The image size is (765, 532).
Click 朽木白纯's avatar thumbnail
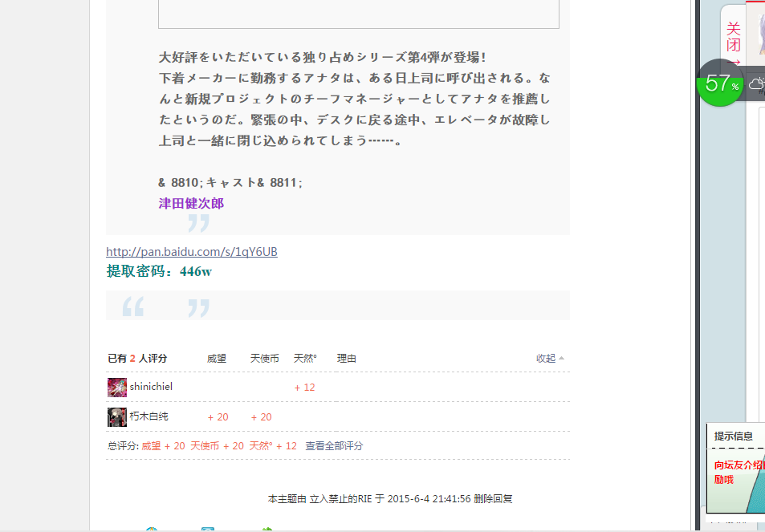pyautogui.click(x=117, y=417)
